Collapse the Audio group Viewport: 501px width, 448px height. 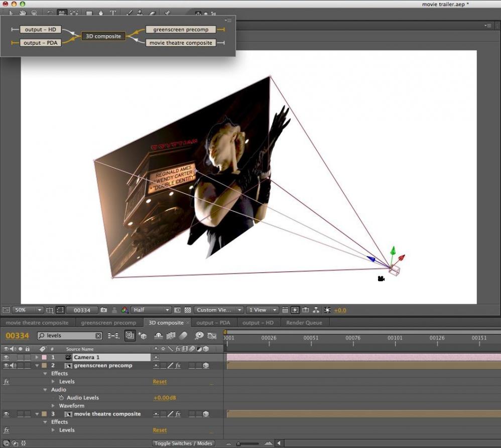pos(45,389)
